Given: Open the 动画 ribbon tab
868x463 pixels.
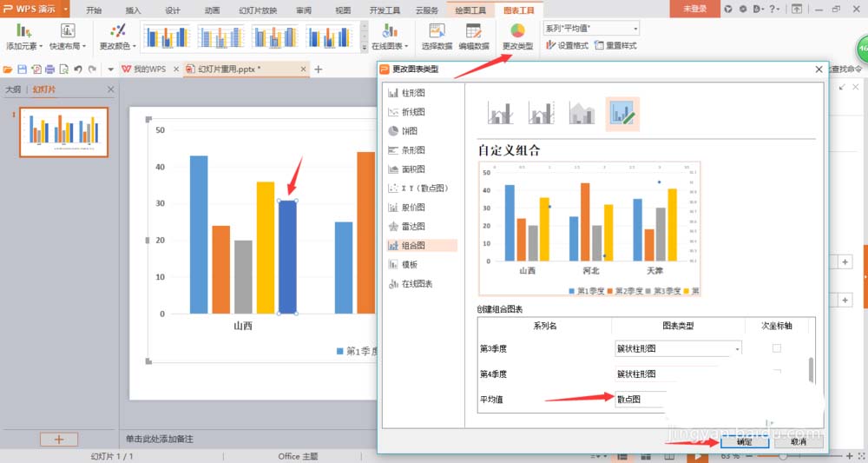Looking at the screenshot, I should [x=212, y=10].
